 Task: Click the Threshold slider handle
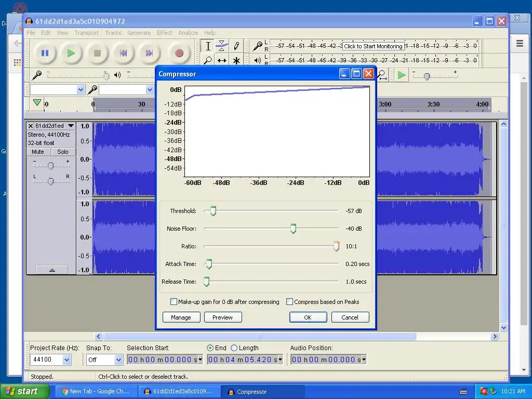[213, 211]
